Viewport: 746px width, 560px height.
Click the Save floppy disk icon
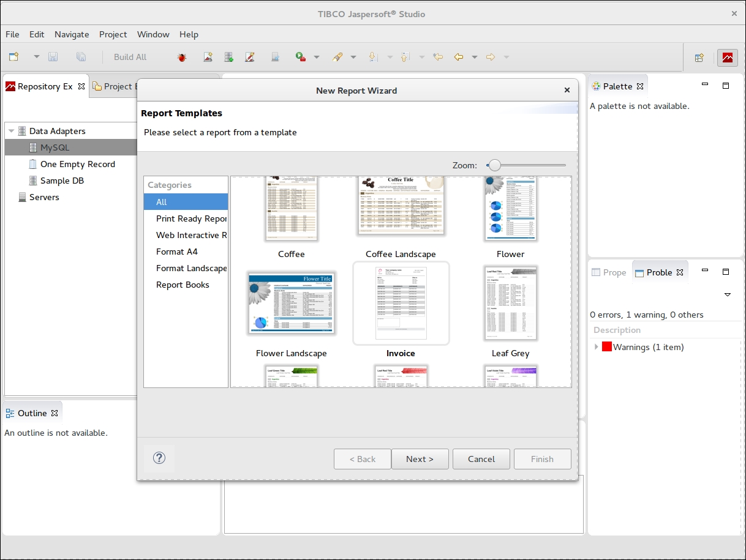[53, 57]
